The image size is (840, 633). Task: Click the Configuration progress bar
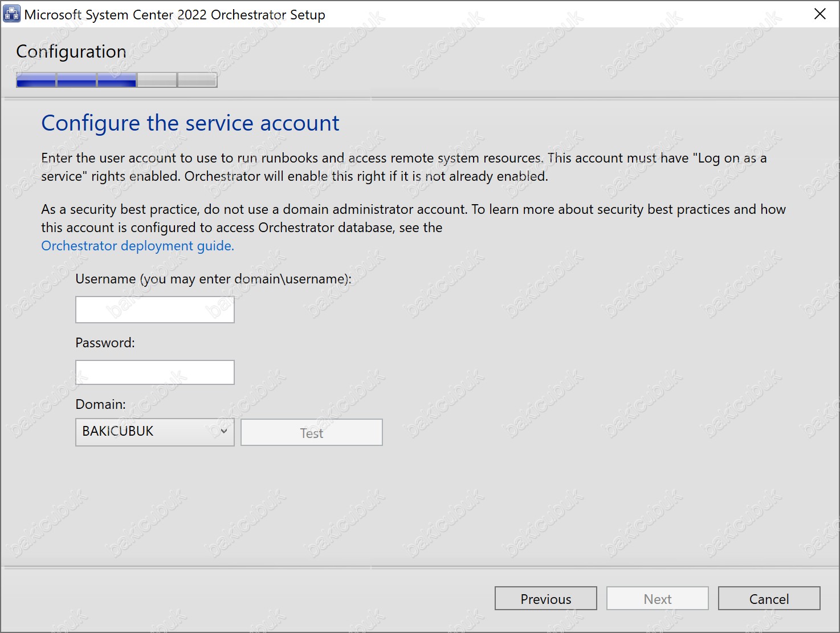tap(117, 80)
